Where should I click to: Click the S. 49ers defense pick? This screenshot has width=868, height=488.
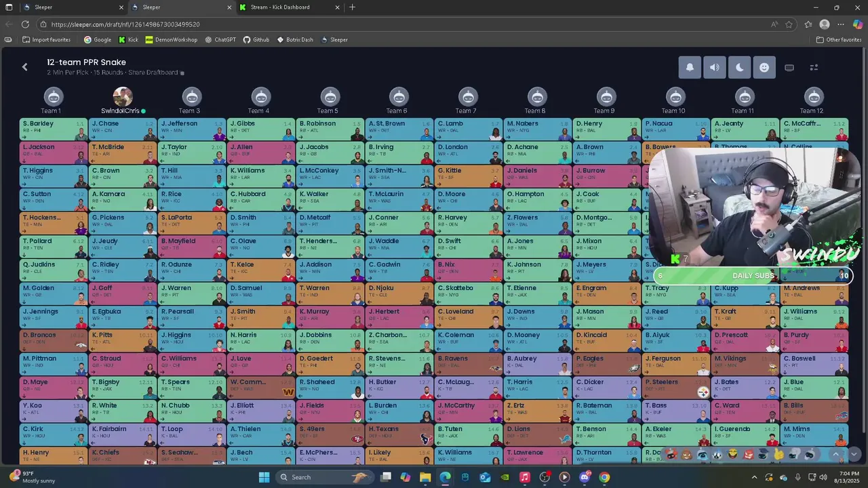(x=330, y=434)
